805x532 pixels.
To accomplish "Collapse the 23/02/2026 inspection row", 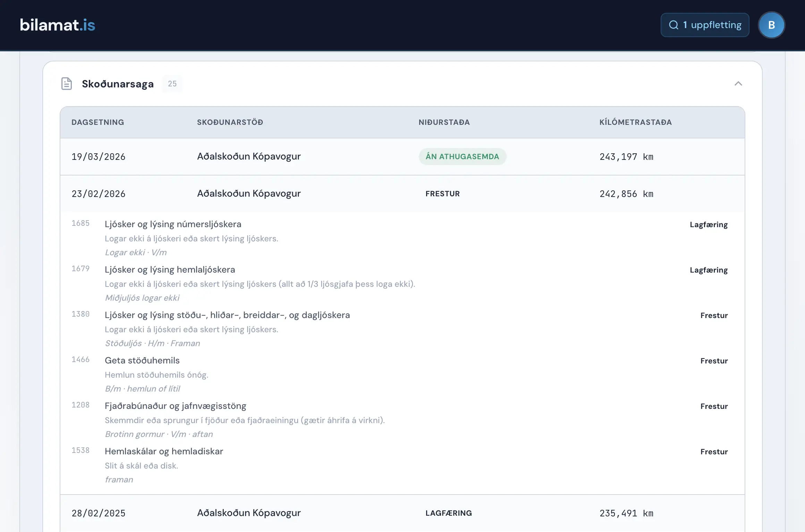I will pyautogui.click(x=402, y=194).
